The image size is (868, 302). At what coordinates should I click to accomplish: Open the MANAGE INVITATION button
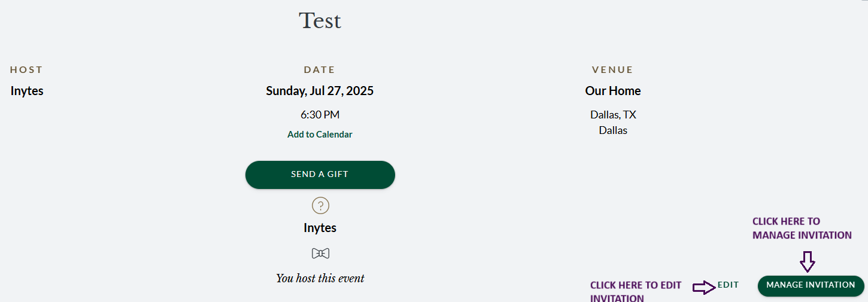coord(811,285)
